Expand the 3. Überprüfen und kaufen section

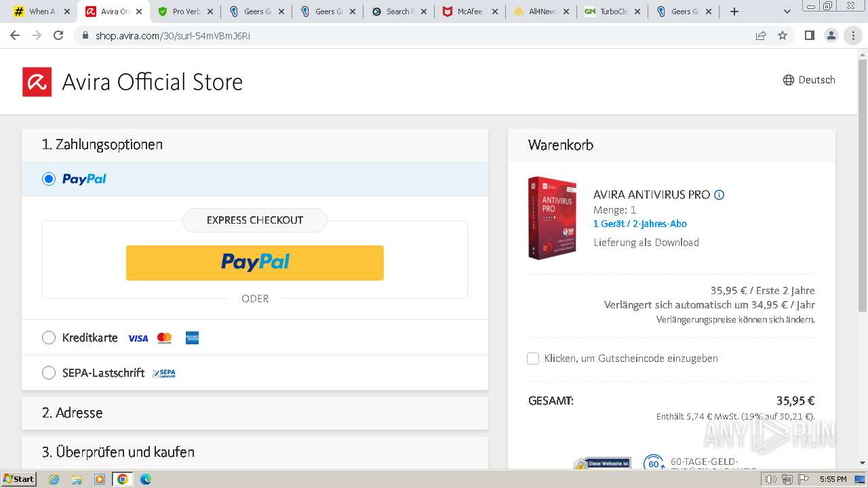click(x=255, y=452)
